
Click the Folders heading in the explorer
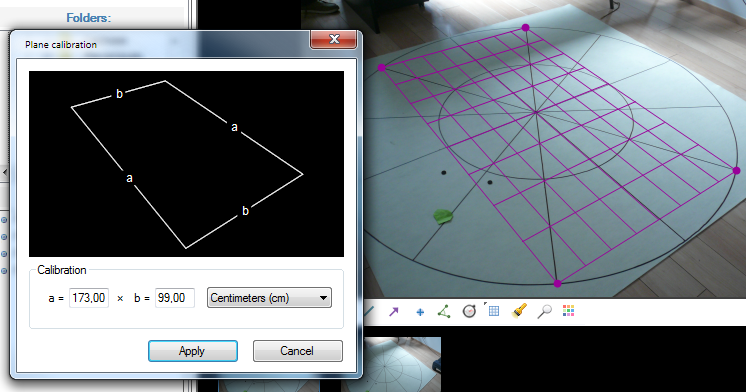[88, 18]
